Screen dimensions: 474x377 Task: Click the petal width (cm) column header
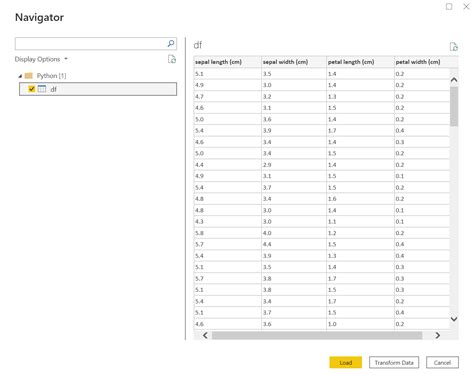click(x=426, y=62)
